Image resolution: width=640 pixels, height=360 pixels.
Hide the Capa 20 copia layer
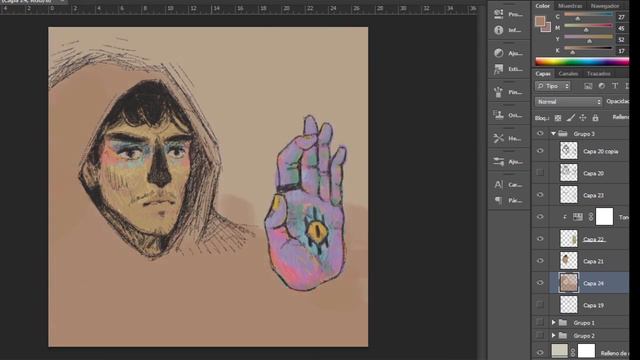click(540, 151)
